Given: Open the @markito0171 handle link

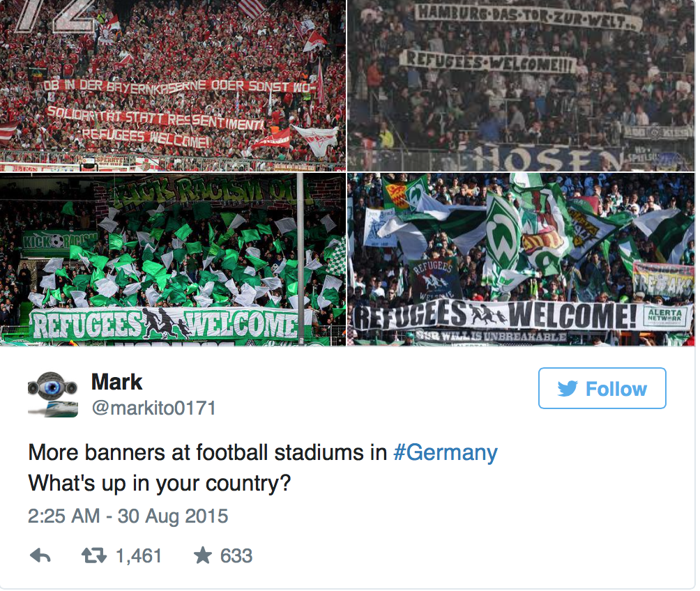Looking at the screenshot, I should (x=153, y=408).
